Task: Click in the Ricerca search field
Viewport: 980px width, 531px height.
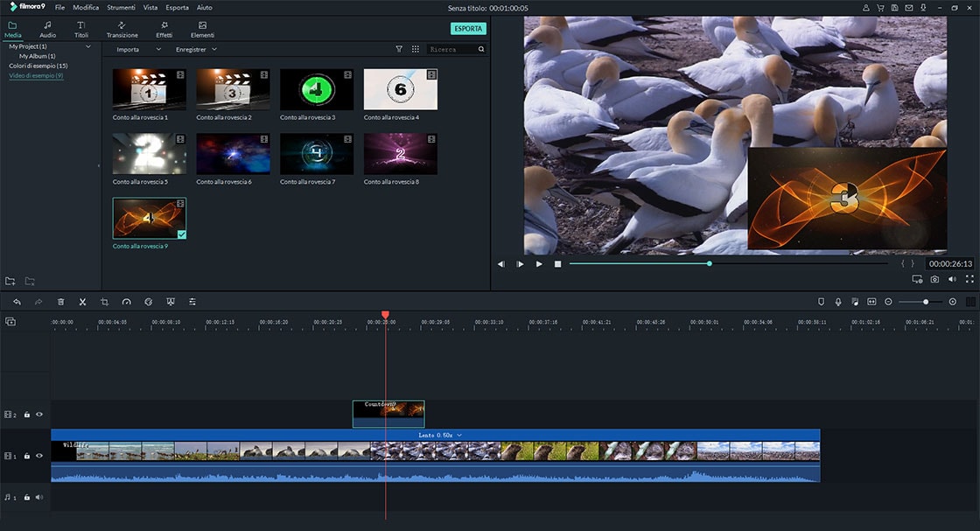Action: pyautogui.click(x=451, y=49)
